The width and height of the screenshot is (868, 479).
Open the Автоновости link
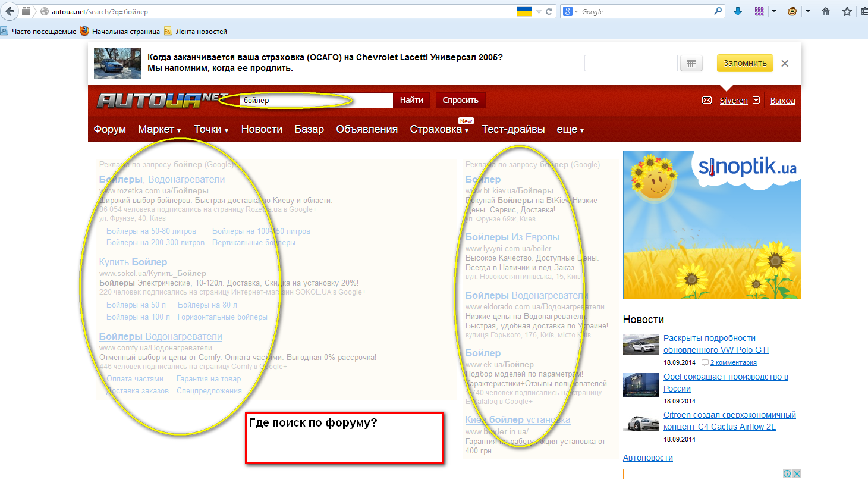[647, 458]
